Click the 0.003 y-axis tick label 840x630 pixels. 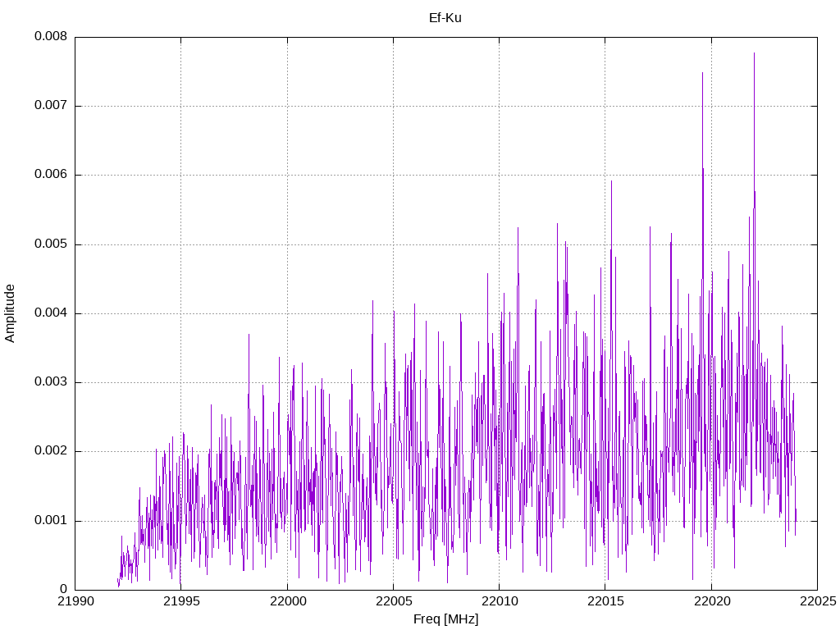(x=51, y=382)
